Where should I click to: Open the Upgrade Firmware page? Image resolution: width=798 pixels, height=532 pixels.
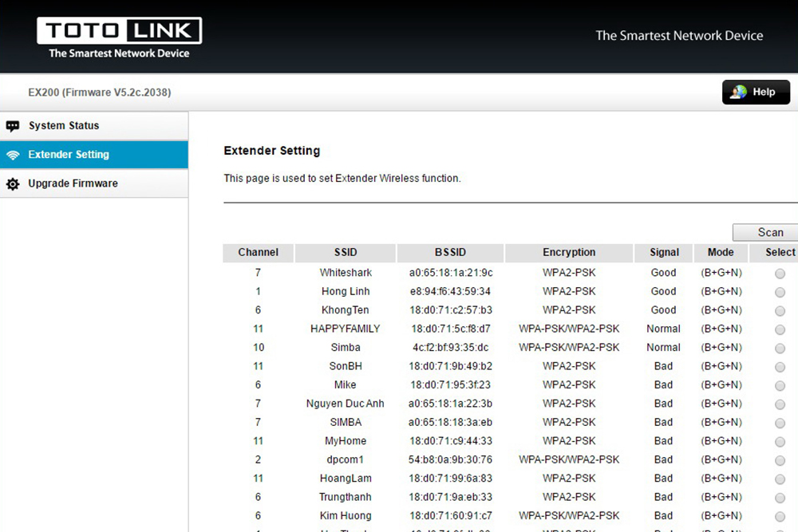pos(73,183)
